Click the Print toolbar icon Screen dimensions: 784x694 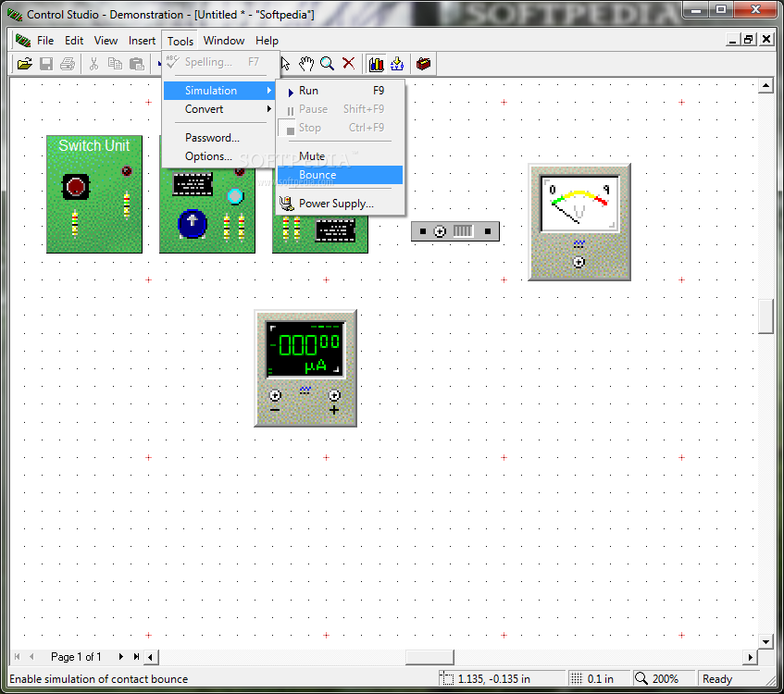pyautogui.click(x=68, y=64)
